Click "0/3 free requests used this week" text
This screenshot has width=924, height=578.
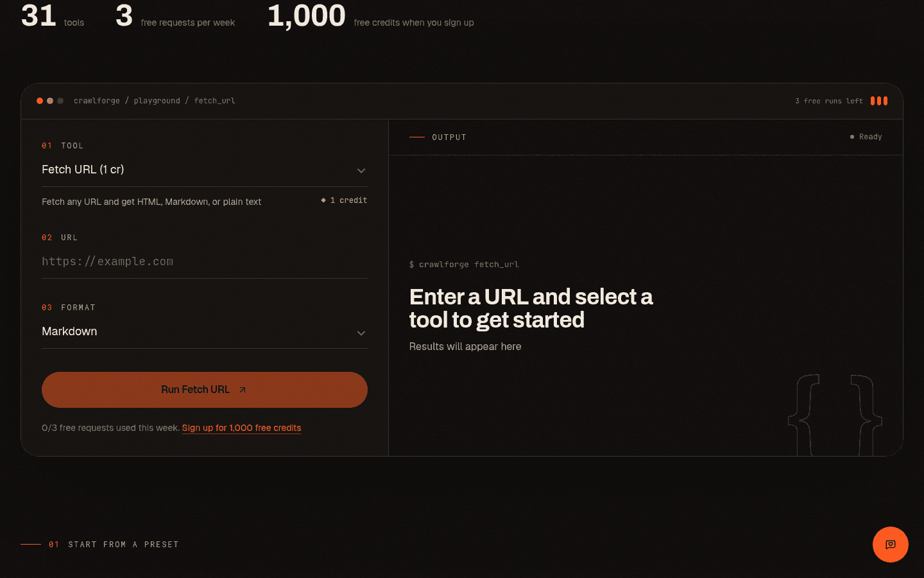click(x=110, y=428)
